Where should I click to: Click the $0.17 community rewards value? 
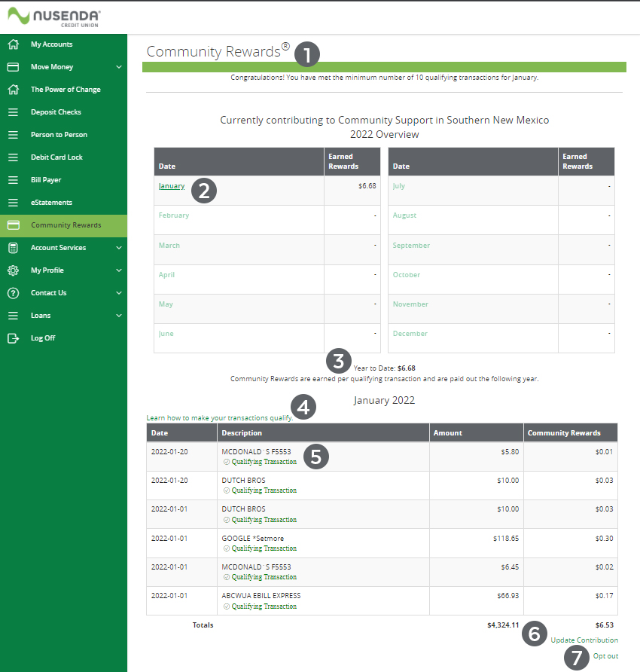(x=604, y=596)
